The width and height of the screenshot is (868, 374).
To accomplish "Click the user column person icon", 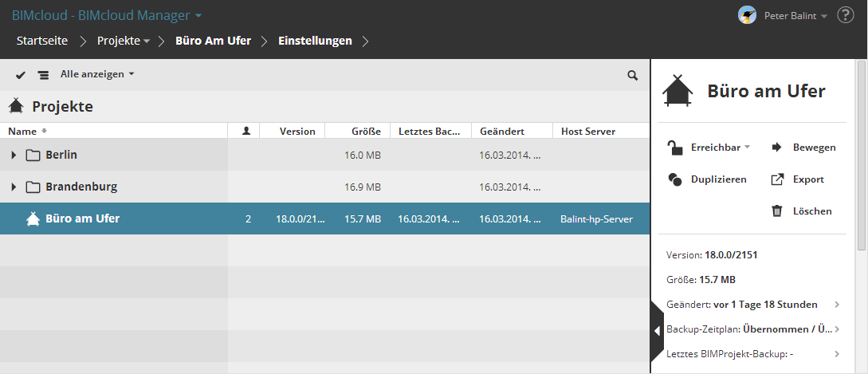I will [x=246, y=131].
